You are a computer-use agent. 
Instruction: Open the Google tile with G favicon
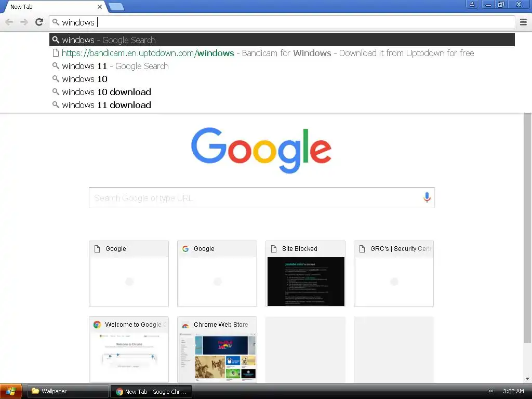pyautogui.click(x=217, y=274)
